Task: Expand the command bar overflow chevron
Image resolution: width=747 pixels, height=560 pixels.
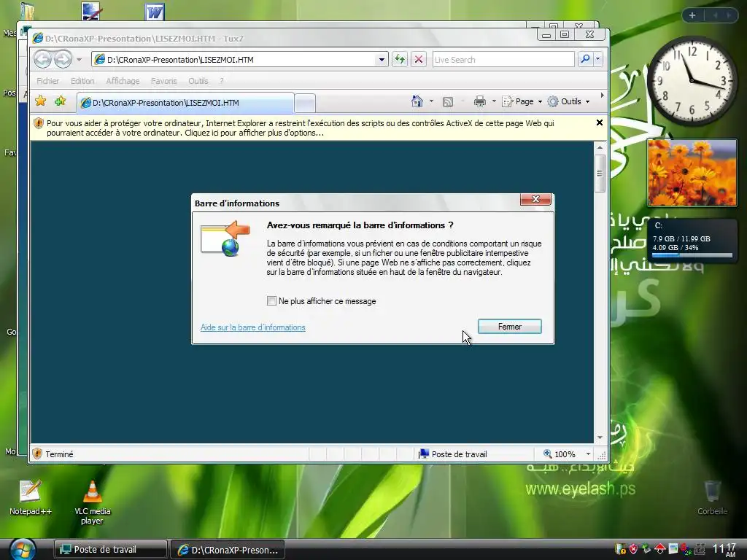Action: pyautogui.click(x=602, y=96)
